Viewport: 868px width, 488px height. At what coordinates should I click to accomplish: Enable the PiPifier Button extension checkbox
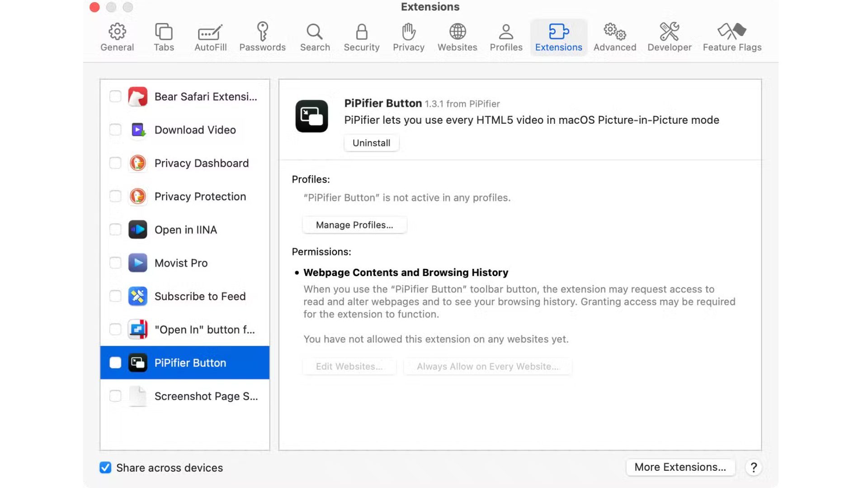115,363
